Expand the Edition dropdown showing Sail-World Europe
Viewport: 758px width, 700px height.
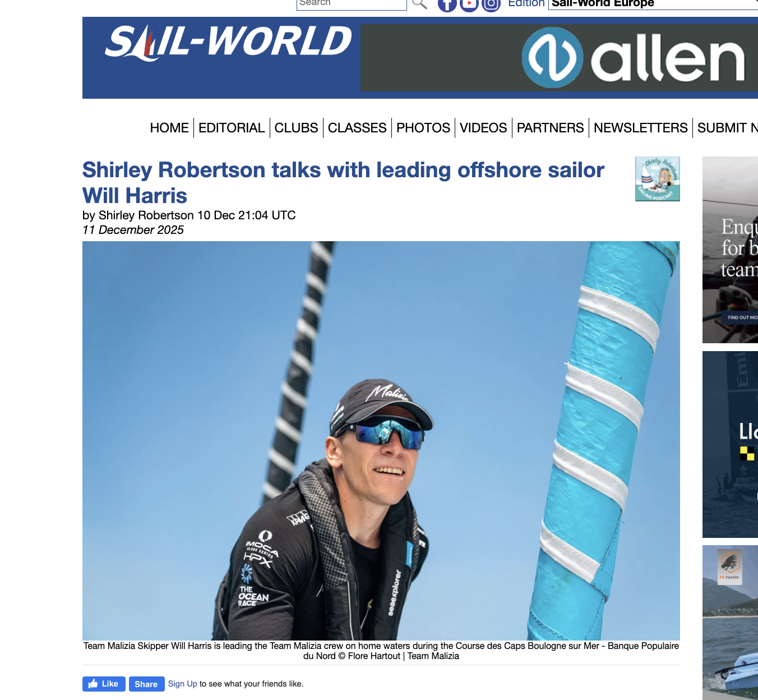coord(653,3)
